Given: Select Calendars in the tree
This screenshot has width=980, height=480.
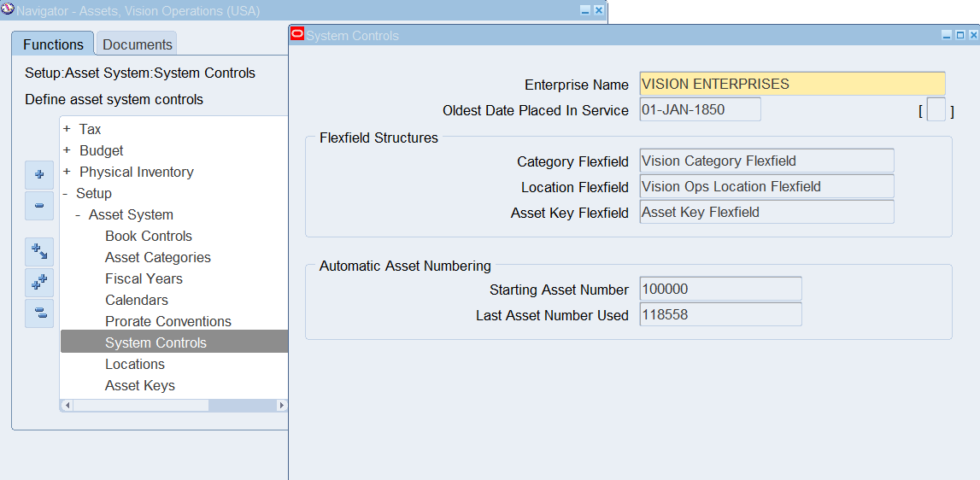Looking at the screenshot, I should (136, 300).
